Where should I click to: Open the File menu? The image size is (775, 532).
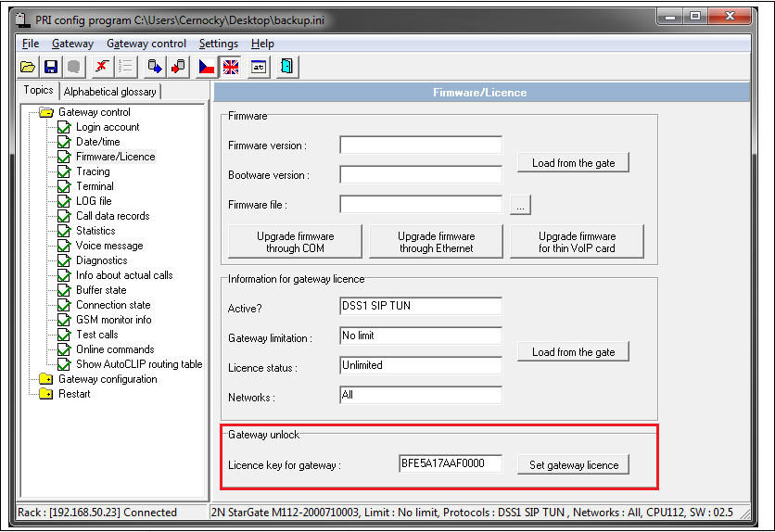pos(31,44)
